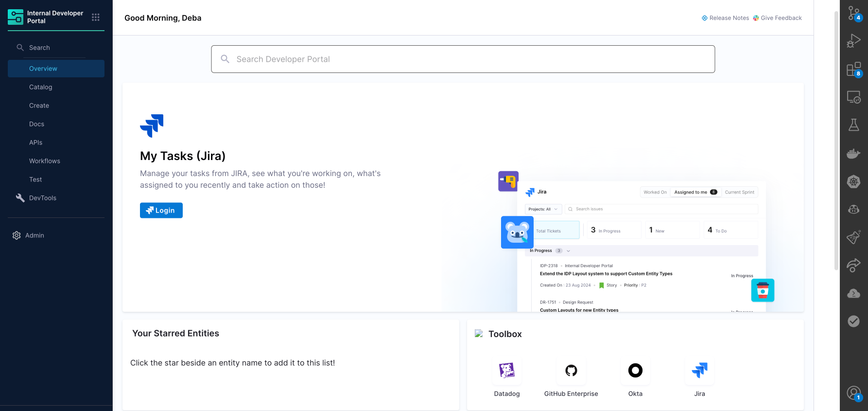The image size is (868, 411).
Task: Open DevTools in the left navigation
Action: pyautogui.click(x=43, y=198)
